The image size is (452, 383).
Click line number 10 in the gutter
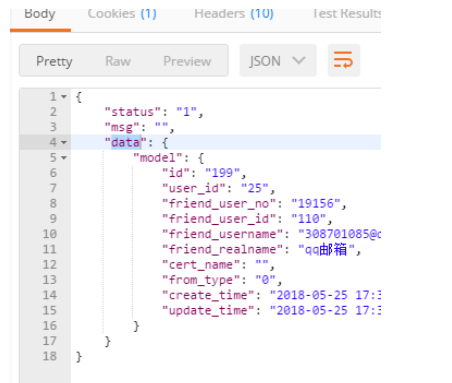coord(50,234)
